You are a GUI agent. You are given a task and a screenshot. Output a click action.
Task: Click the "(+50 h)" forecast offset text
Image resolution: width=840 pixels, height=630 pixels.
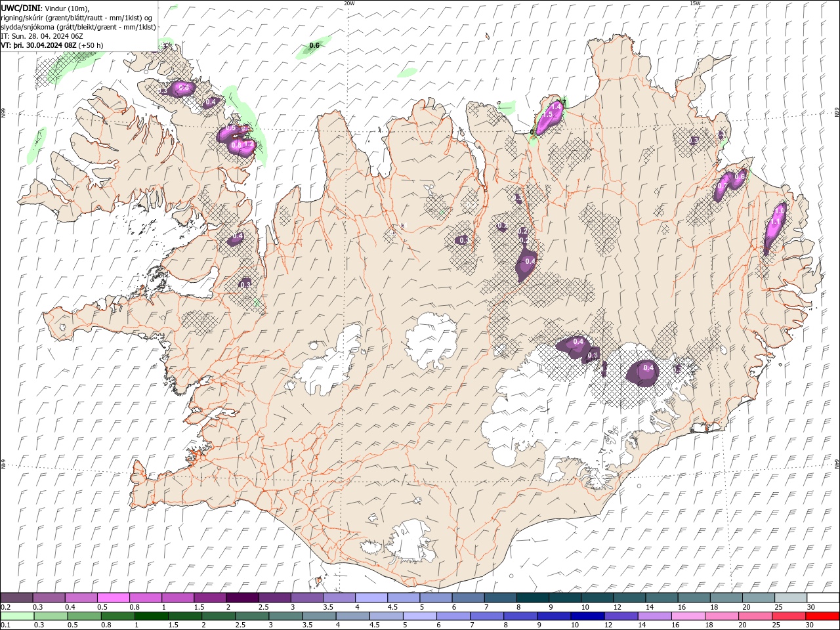91,45
